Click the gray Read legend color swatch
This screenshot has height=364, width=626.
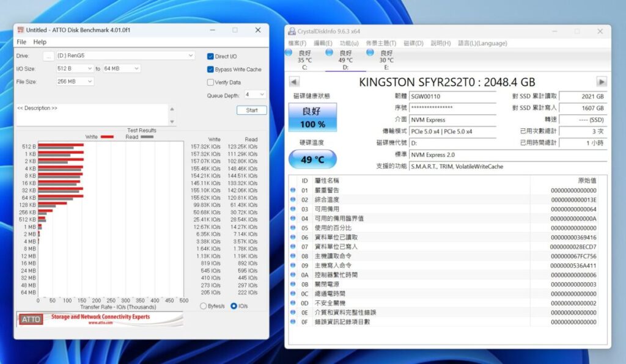pyautogui.click(x=147, y=137)
